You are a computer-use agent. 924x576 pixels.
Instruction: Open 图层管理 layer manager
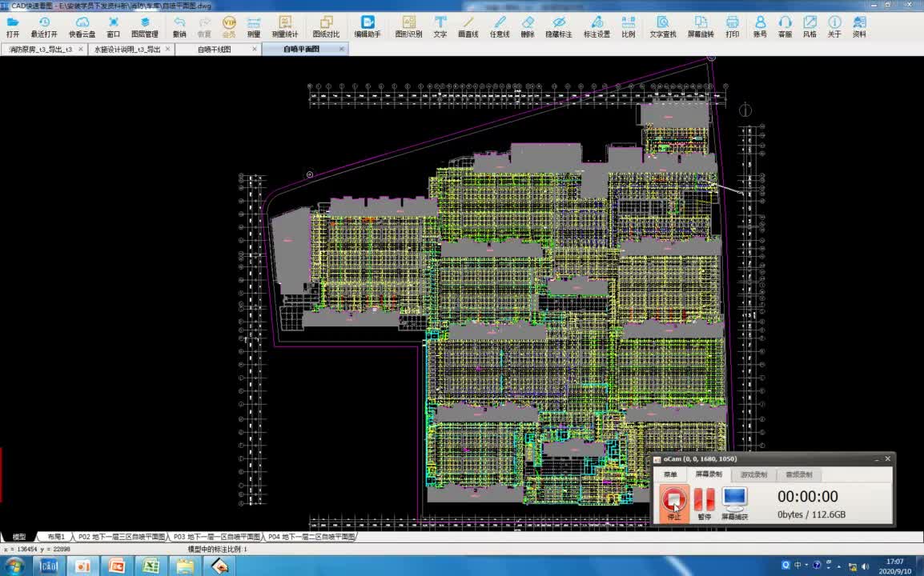coord(144,27)
